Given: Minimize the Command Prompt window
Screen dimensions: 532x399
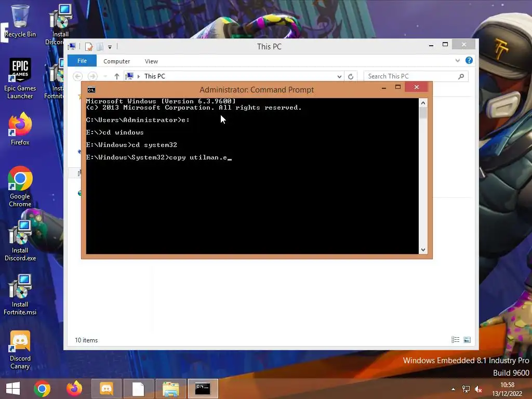Looking at the screenshot, I should click(x=384, y=87).
